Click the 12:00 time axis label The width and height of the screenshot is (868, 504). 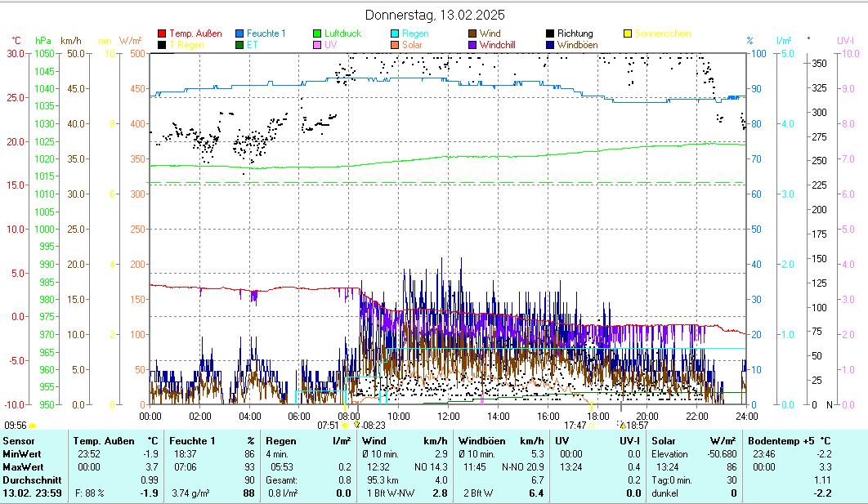point(449,416)
